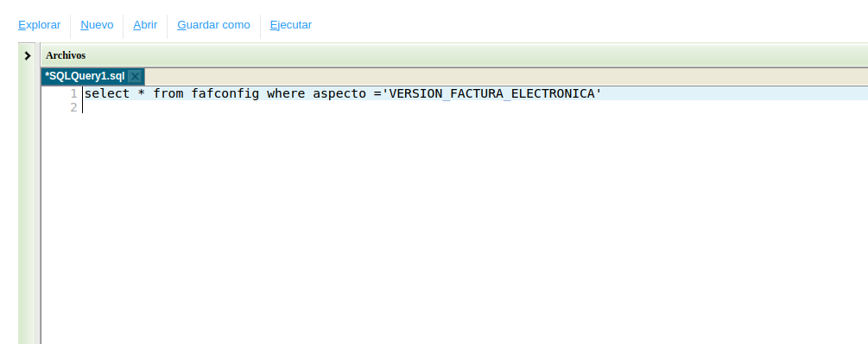Select the *SQLQuery1.sql tab

click(85, 76)
